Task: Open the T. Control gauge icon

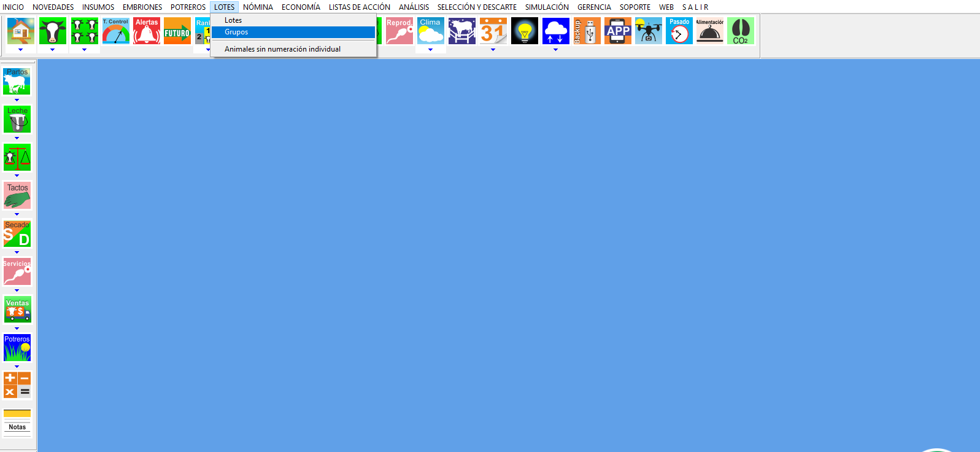Action: pos(116,31)
